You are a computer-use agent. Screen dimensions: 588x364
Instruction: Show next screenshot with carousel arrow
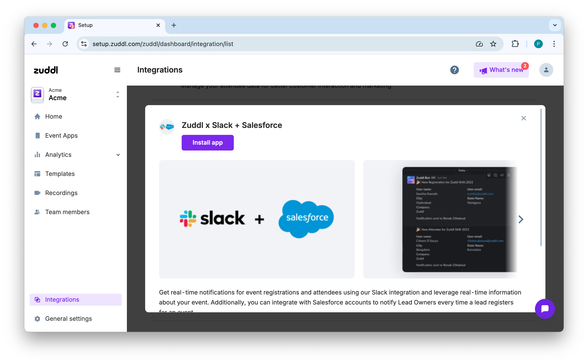521,219
